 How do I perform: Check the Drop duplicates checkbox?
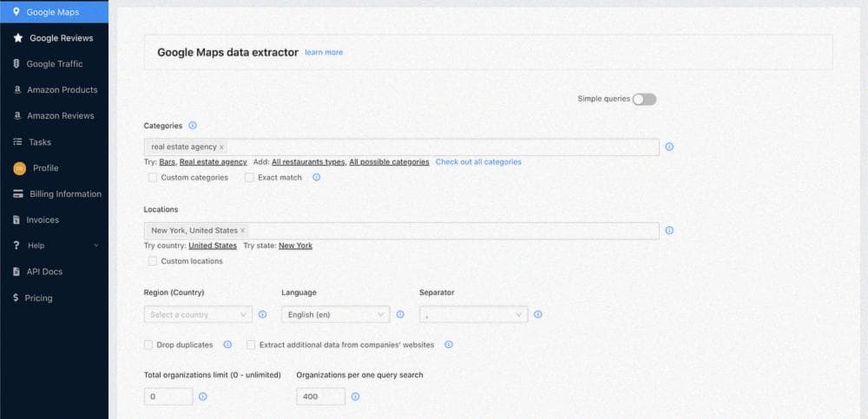148,345
